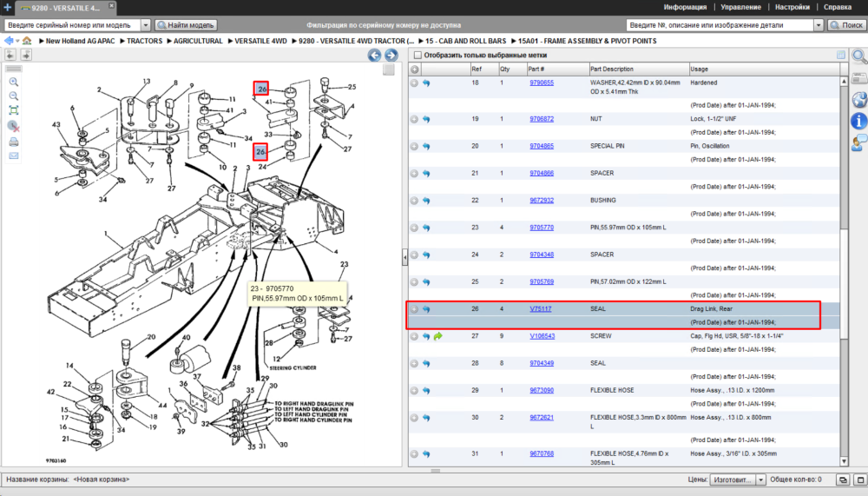The image size is (868, 496).
Task: Click the part description search field
Action: click(720, 25)
